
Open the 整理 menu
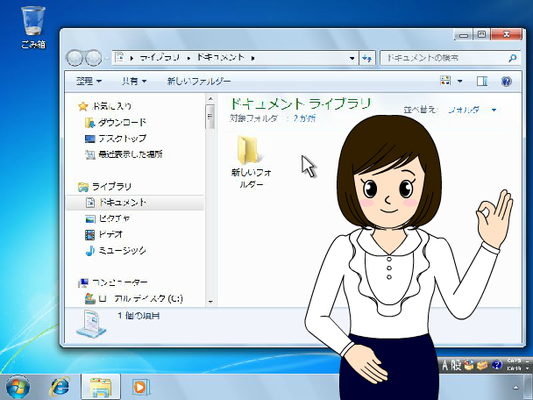point(88,81)
